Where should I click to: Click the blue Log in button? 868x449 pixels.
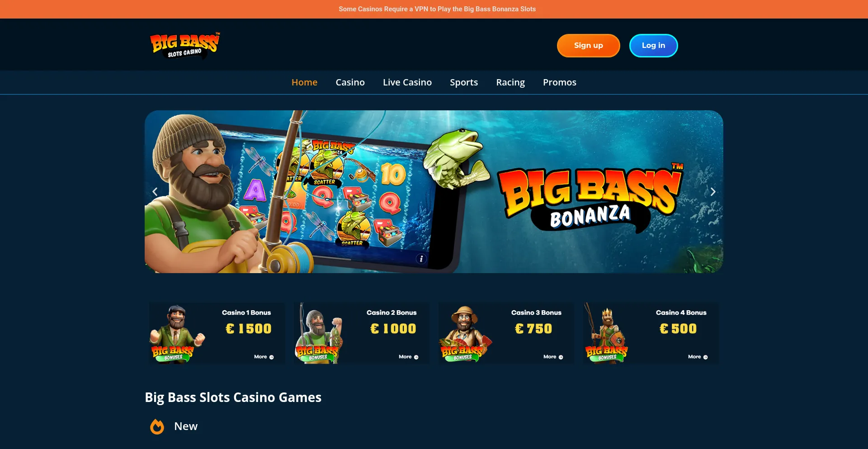653,46
